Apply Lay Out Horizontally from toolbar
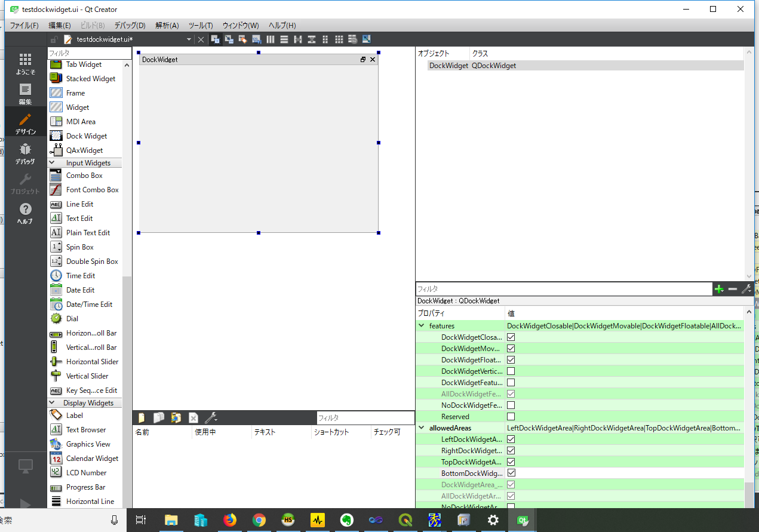 coord(271,39)
